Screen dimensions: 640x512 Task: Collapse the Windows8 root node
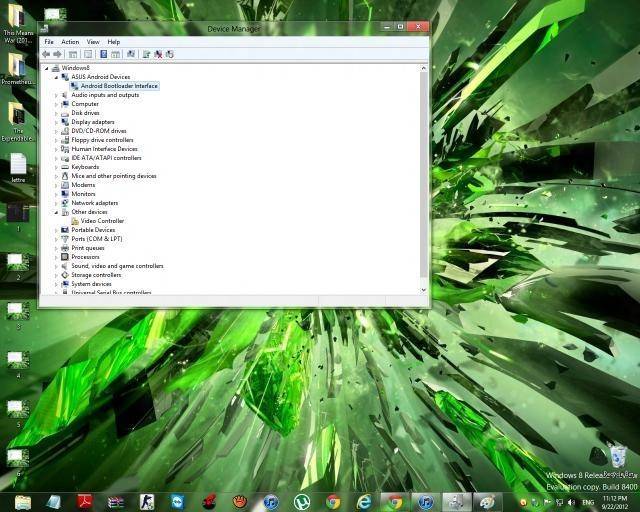click(47, 68)
